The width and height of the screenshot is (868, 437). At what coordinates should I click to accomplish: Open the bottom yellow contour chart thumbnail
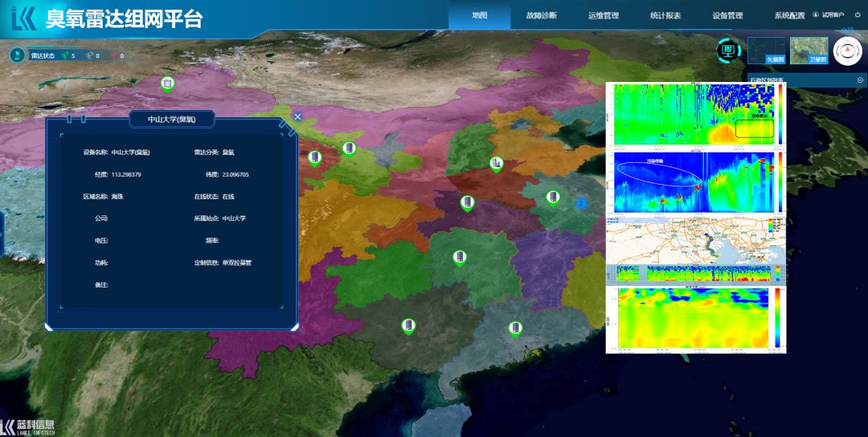pos(696,318)
